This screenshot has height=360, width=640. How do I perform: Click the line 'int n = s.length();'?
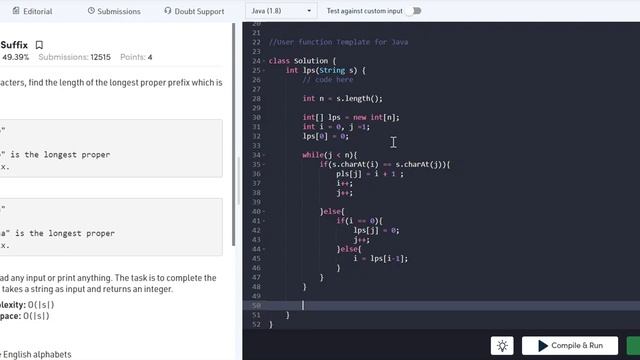tap(342, 98)
